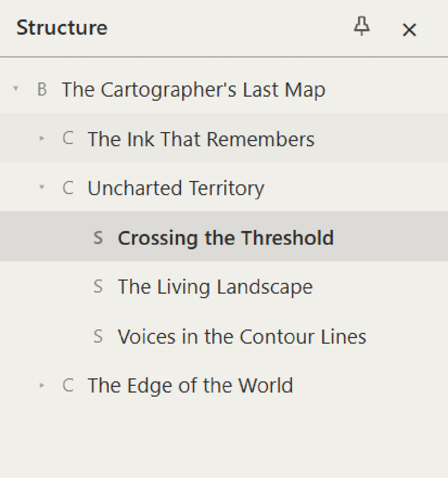Open Voices in the Contour Lines scene

pos(242,336)
